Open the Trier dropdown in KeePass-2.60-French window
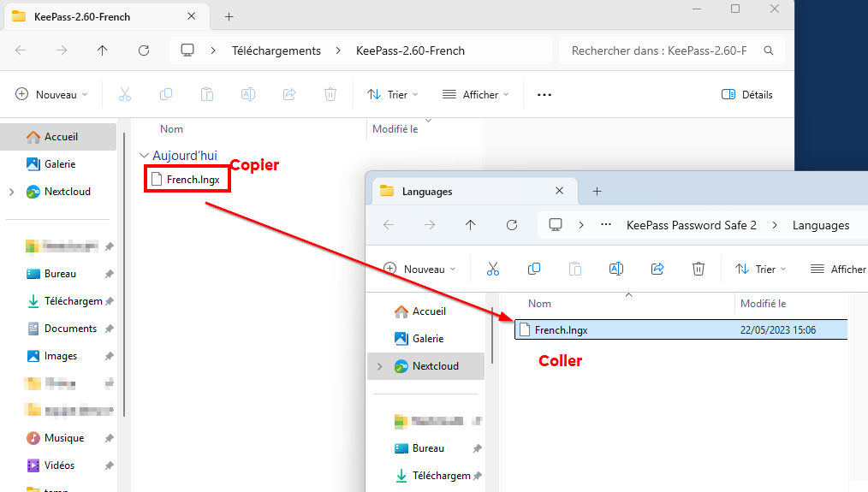The height and width of the screenshot is (492, 868). 392,94
